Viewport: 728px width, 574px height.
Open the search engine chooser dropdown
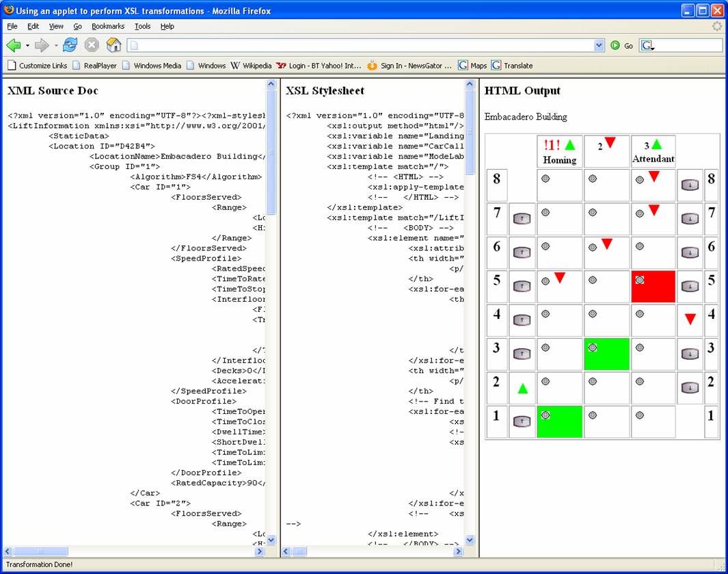coord(647,46)
